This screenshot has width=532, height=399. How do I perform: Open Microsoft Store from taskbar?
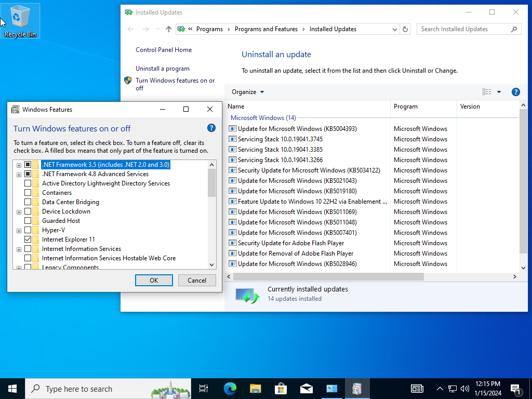pyautogui.click(x=281, y=389)
